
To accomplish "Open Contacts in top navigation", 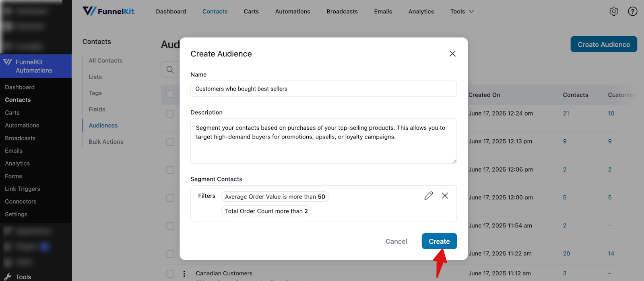I will 215,11.
